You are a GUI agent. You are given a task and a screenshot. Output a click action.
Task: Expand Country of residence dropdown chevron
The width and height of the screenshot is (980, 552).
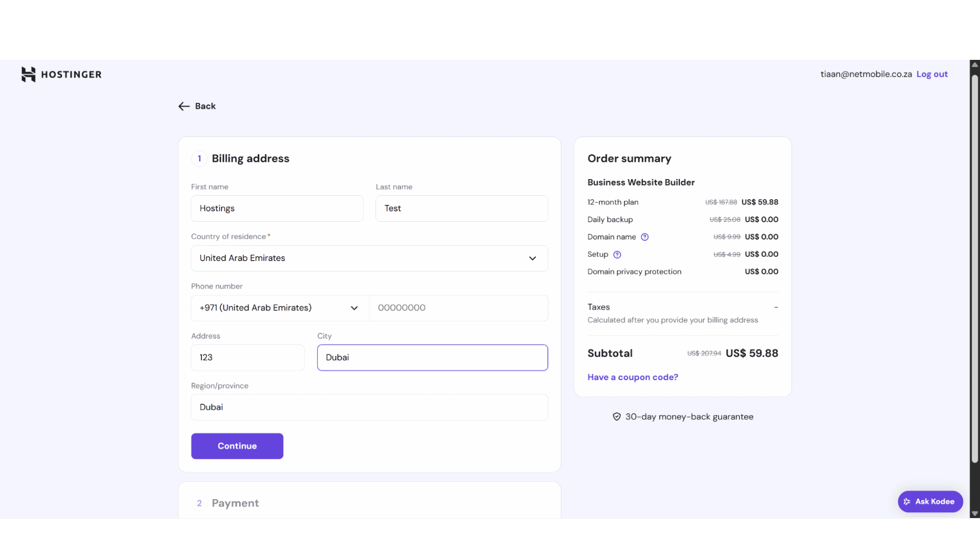(532, 258)
